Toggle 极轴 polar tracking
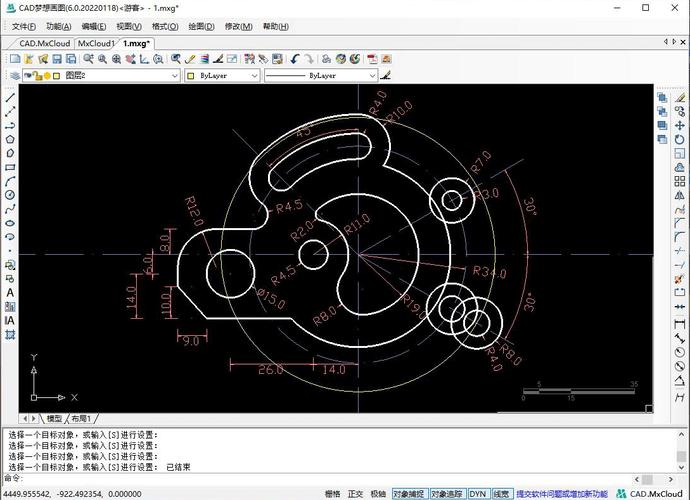The width and height of the screenshot is (690, 500). pos(378,494)
